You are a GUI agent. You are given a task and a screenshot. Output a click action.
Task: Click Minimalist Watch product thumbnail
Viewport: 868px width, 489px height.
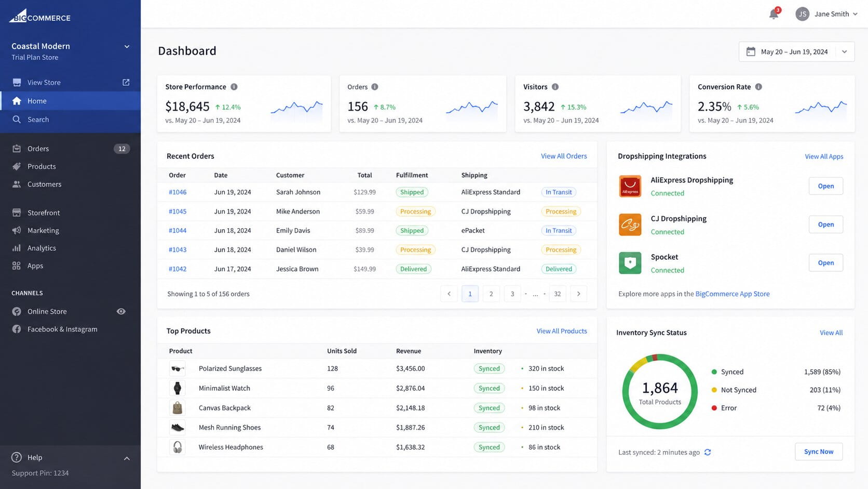point(178,388)
